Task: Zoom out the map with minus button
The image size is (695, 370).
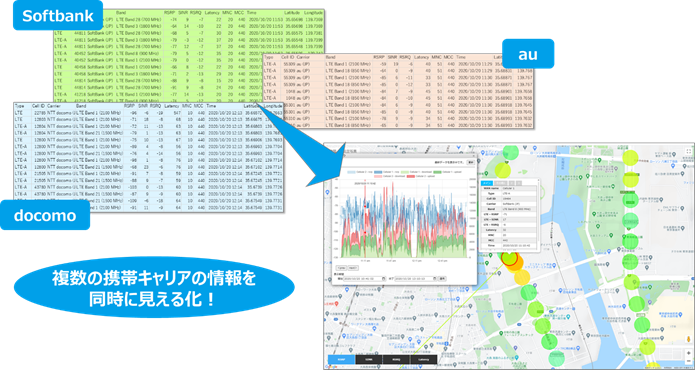Action: coord(688,361)
